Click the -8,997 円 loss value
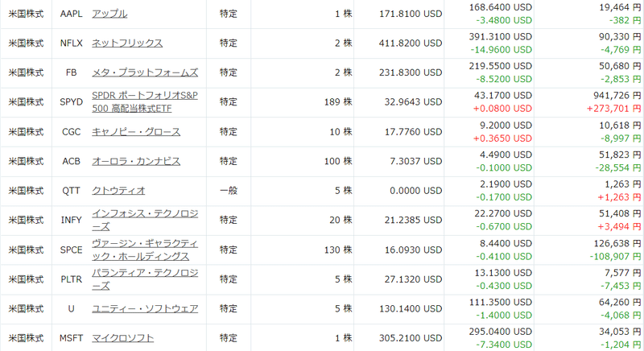The height and width of the screenshot is (351, 644). pyautogui.click(x=621, y=138)
